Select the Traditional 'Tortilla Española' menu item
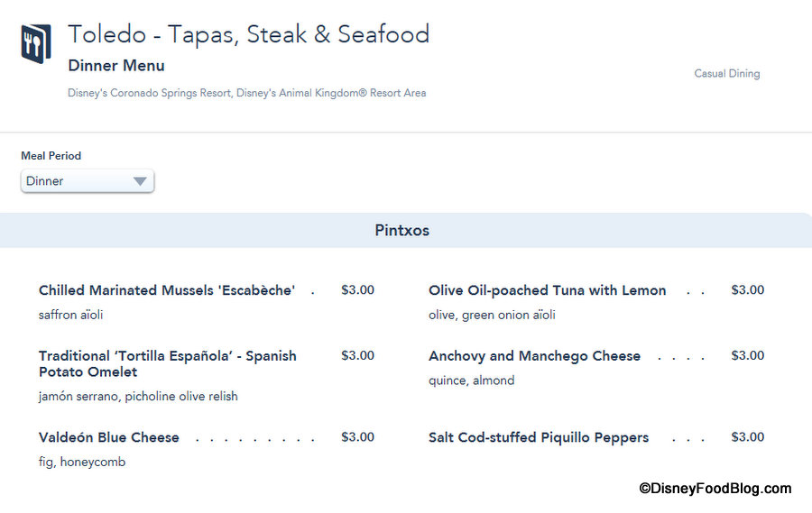 167,363
